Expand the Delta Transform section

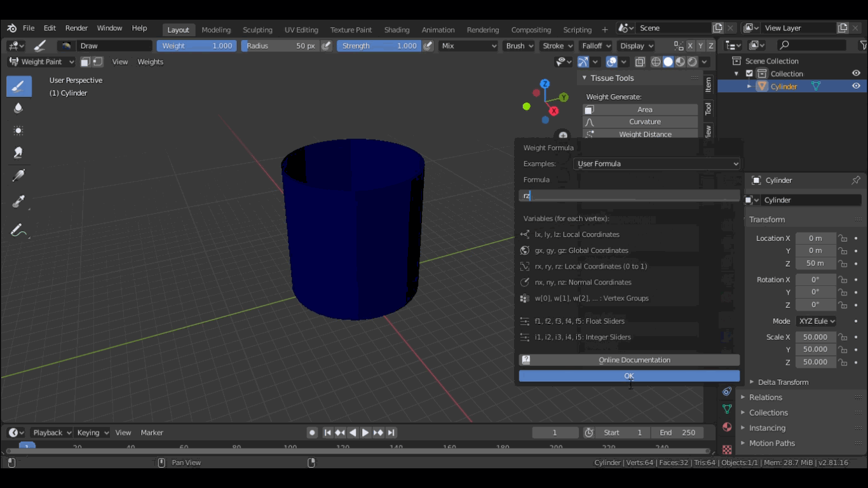782,382
